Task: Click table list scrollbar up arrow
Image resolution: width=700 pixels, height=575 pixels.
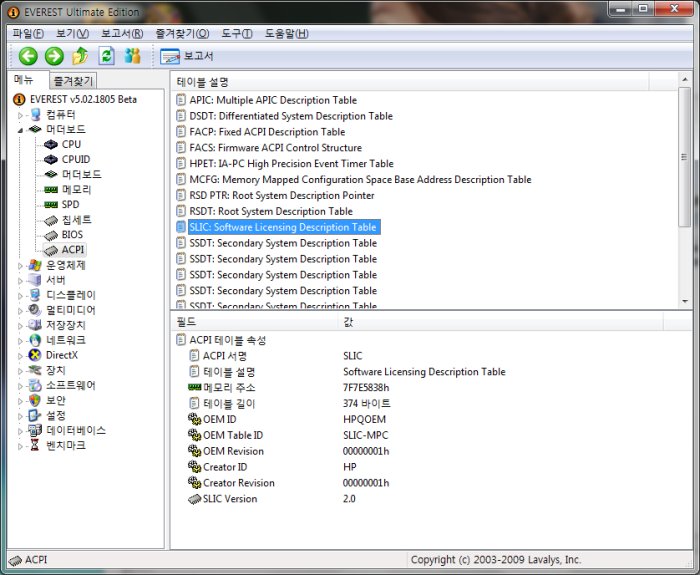Action: click(x=685, y=79)
